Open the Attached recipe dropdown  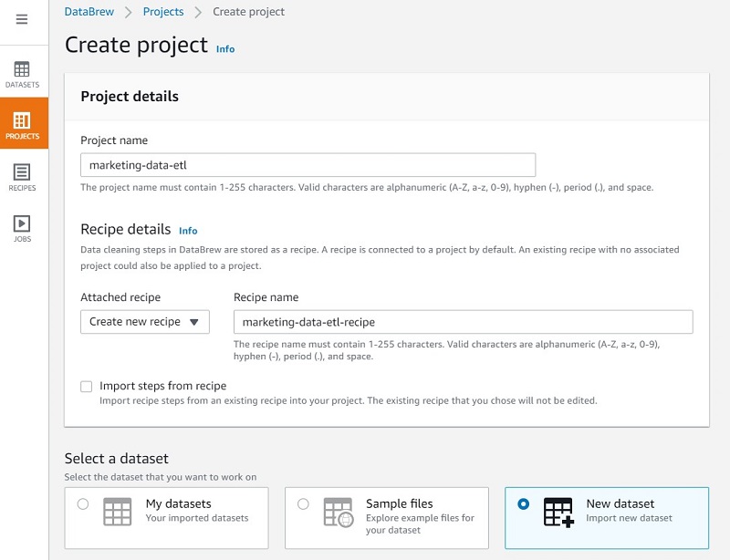pos(145,322)
